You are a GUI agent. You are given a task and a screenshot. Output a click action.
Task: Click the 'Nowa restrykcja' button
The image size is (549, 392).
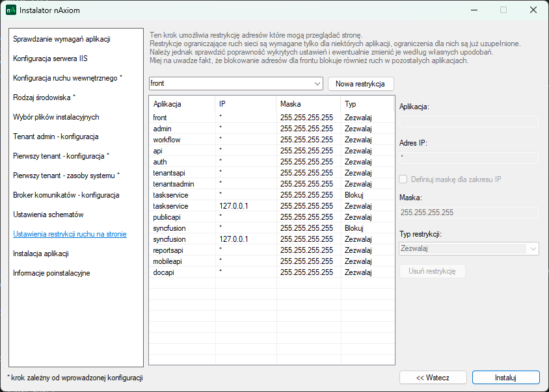pos(360,84)
